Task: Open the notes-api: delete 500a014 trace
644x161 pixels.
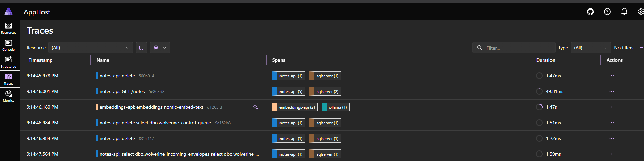Action: (x=117, y=76)
